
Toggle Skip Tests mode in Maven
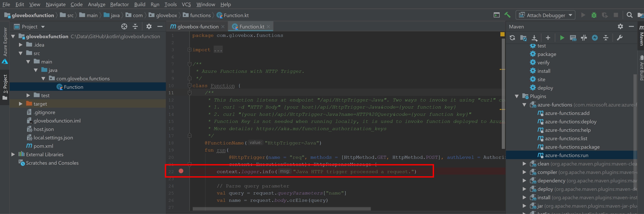pyautogui.click(x=595, y=38)
